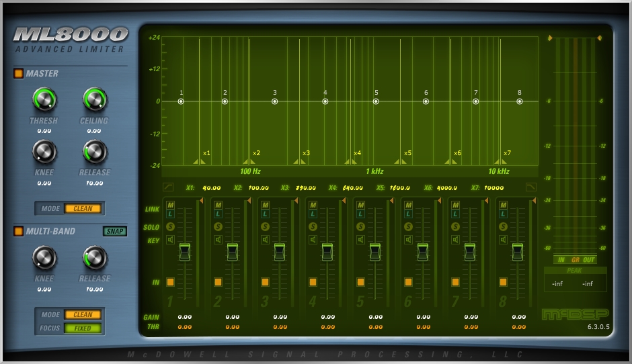Click the left meter range marker diamond
632x364 pixels.
tap(550, 38)
